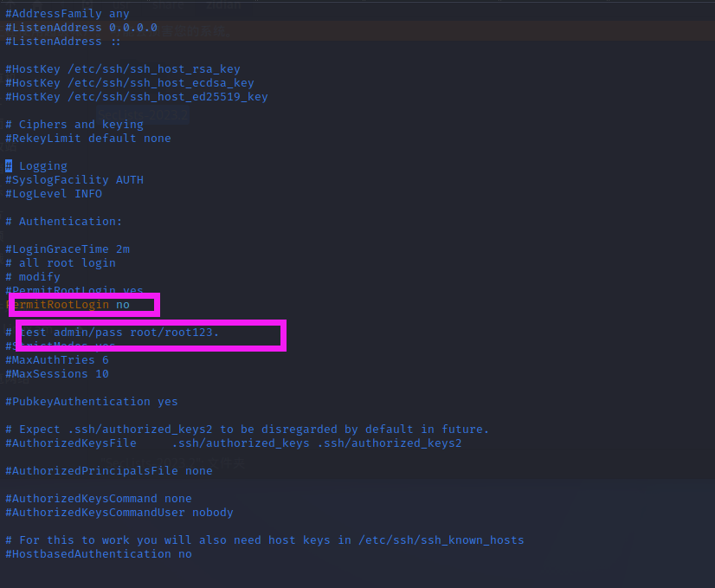Click the "#LogLevel INFO" line

click(x=54, y=194)
